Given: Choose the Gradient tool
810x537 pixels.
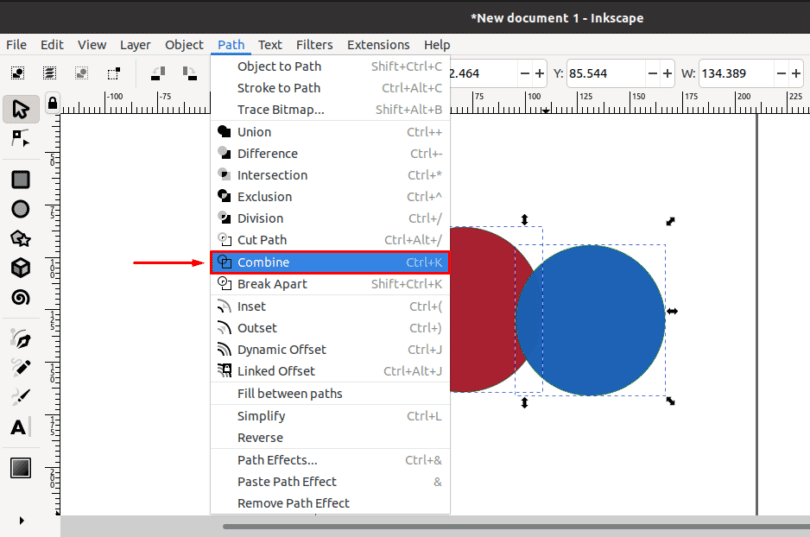Looking at the screenshot, I should 21,468.
